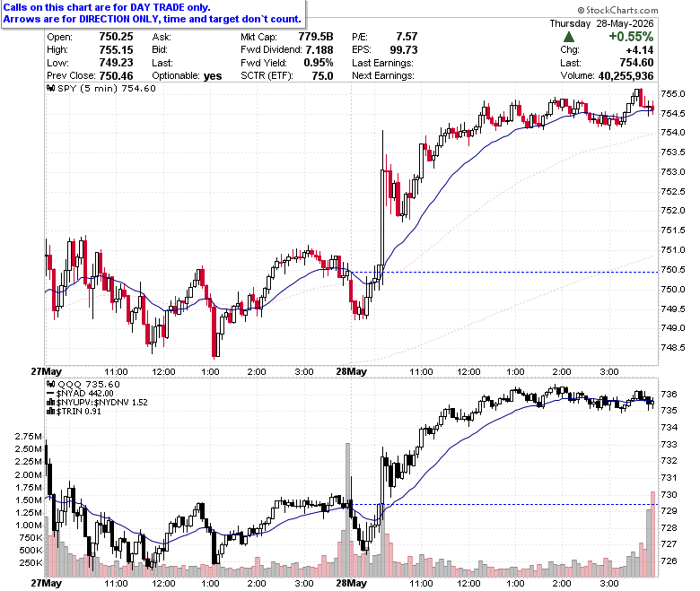The height and width of the screenshot is (591, 700).
Task: Click the '$NYUPV:$NYDNV 1.52' legend entry
Action: coord(101,403)
